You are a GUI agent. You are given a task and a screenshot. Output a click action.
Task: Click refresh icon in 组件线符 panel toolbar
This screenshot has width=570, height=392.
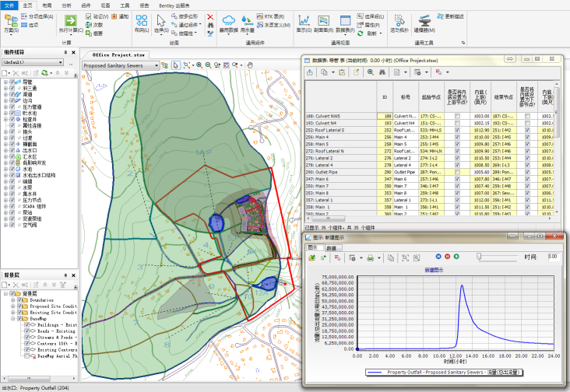[x=44, y=73]
